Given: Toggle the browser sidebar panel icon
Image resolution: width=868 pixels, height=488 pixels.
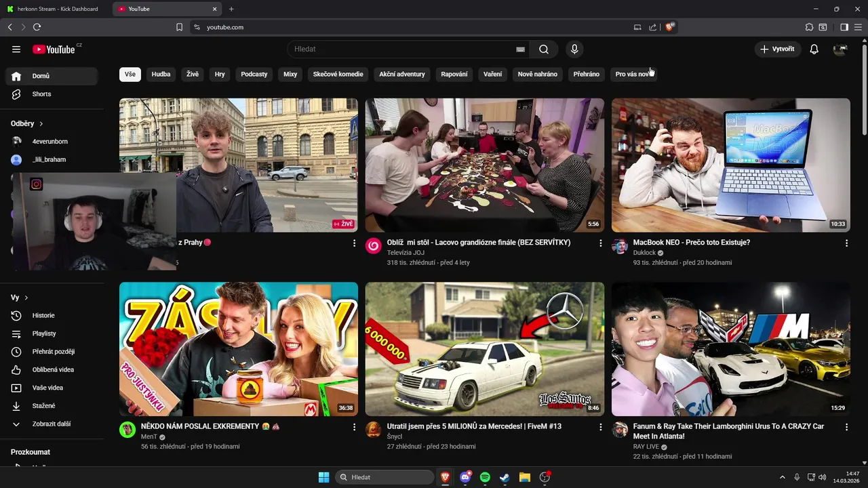Looking at the screenshot, I should pos(844,27).
